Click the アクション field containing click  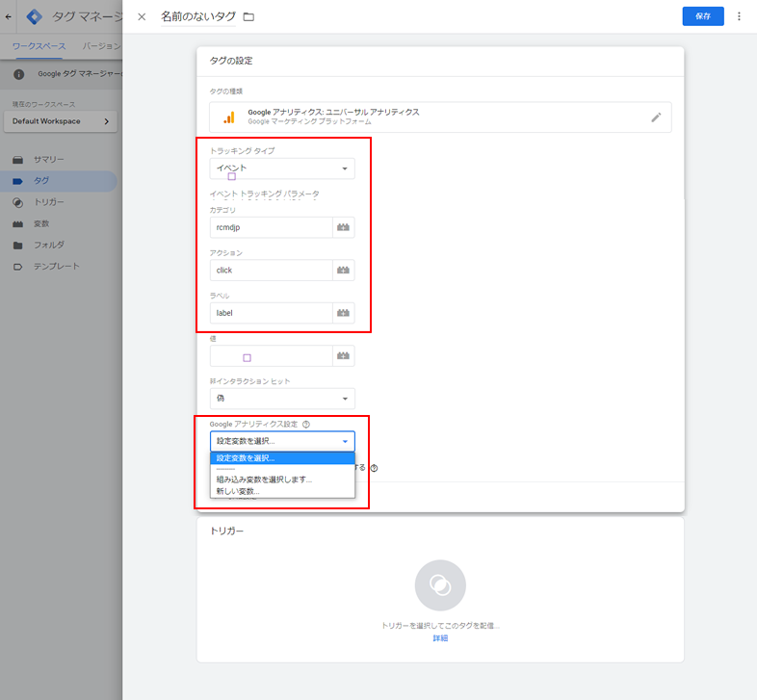(272, 271)
